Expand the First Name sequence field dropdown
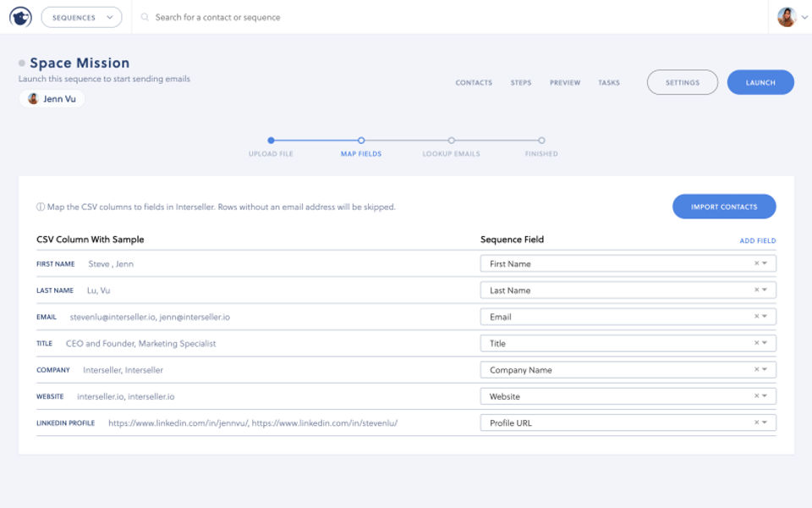Viewport: 812px width, 508px height. coord(765,263)
